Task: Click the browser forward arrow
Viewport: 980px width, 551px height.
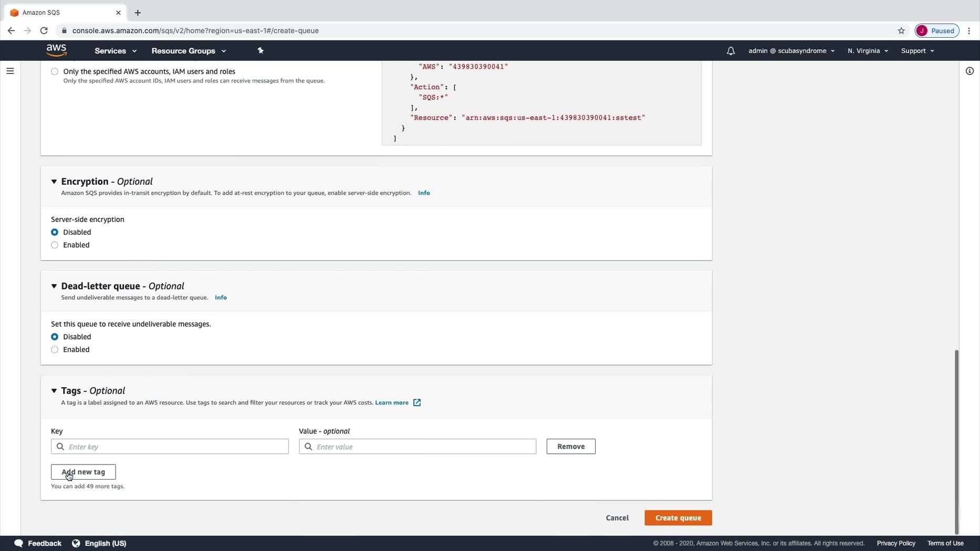Action: click(x=27, y=30)
